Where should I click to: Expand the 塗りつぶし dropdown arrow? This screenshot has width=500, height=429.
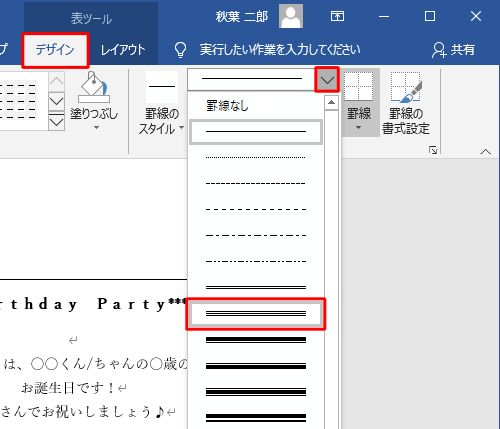point(96,127)
